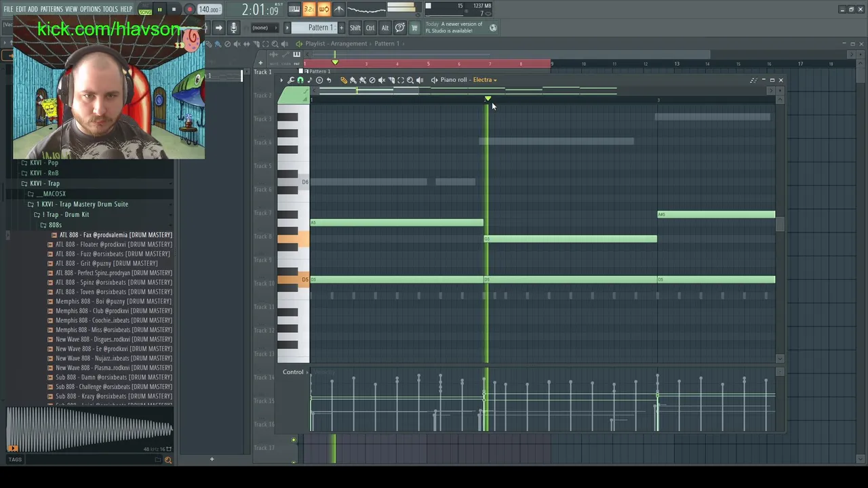Select the piano roll Paint brush tool

(353, 80)
